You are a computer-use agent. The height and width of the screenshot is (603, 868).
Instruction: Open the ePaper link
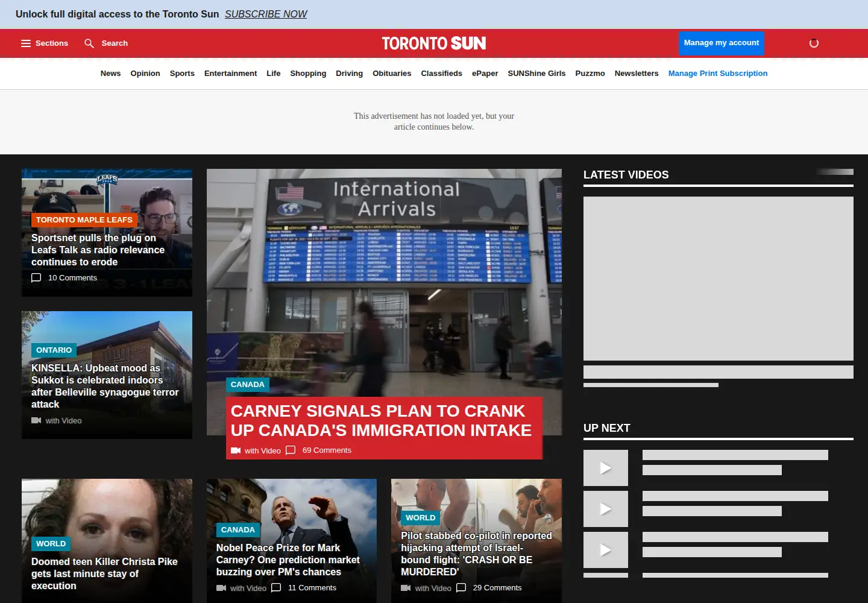[x=485, y=74]
